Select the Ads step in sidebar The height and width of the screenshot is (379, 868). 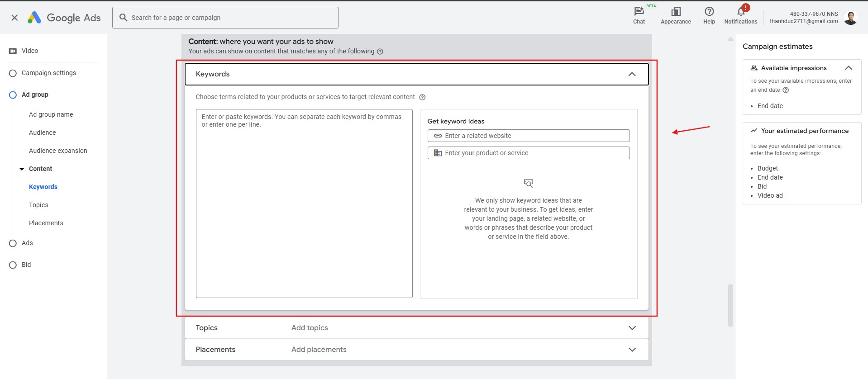(x=13, y=243)
